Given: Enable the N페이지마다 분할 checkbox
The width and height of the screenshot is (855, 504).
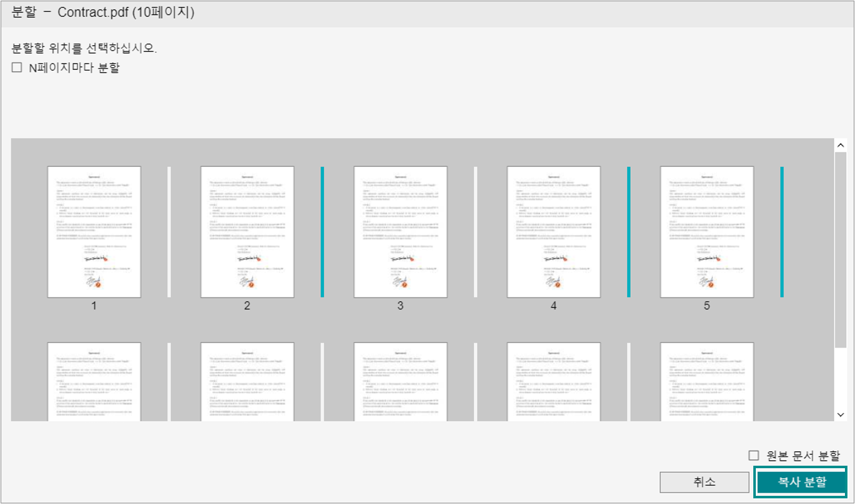Looking at the screenshot, I should coord(17,68).
